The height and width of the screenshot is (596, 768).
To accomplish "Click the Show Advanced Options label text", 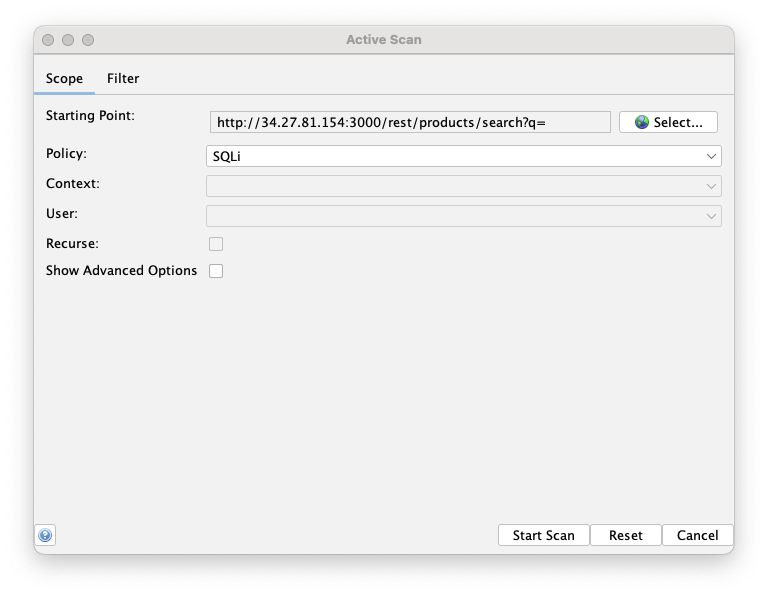I will click(x=121, y=270).
